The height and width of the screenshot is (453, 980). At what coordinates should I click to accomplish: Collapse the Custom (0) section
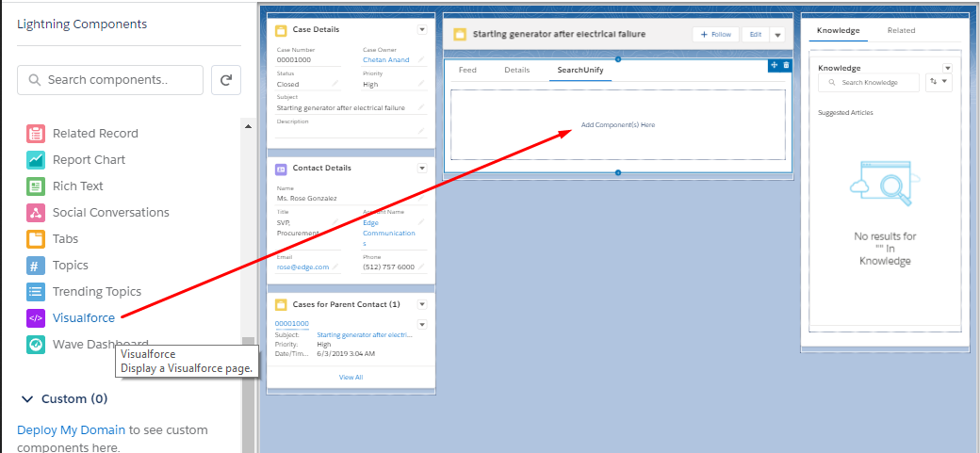[28, 399]
